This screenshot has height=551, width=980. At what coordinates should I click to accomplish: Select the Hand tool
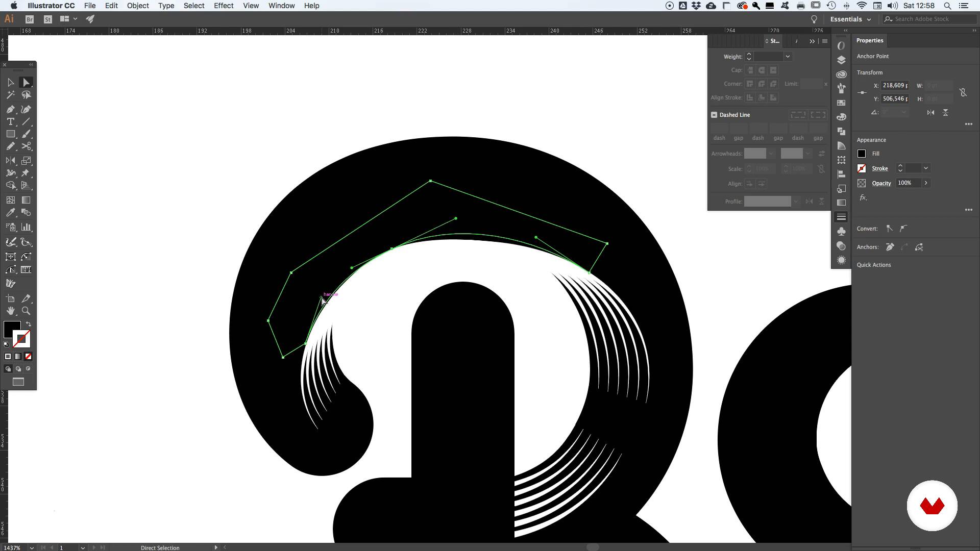tap(11, 311)
